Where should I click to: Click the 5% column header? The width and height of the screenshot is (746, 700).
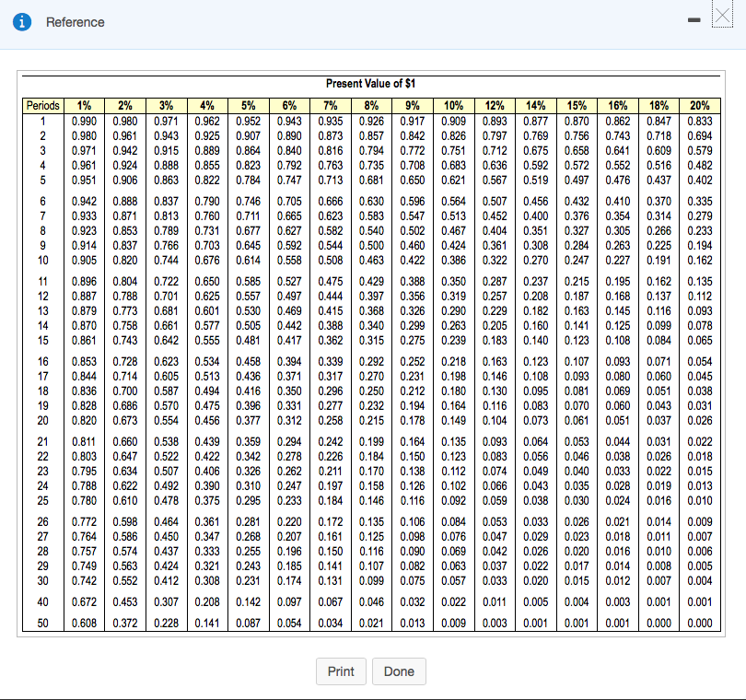coord(248,103)
